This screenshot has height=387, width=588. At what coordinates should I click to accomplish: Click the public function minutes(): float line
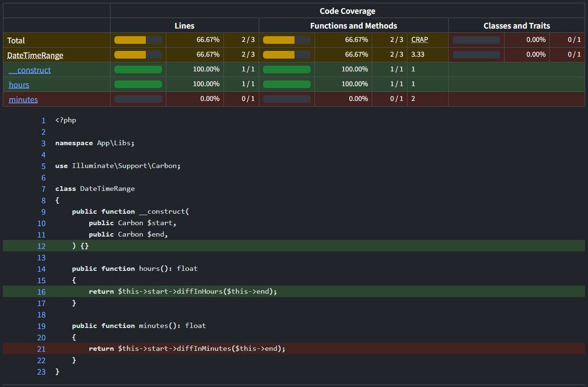coord(139,326)
